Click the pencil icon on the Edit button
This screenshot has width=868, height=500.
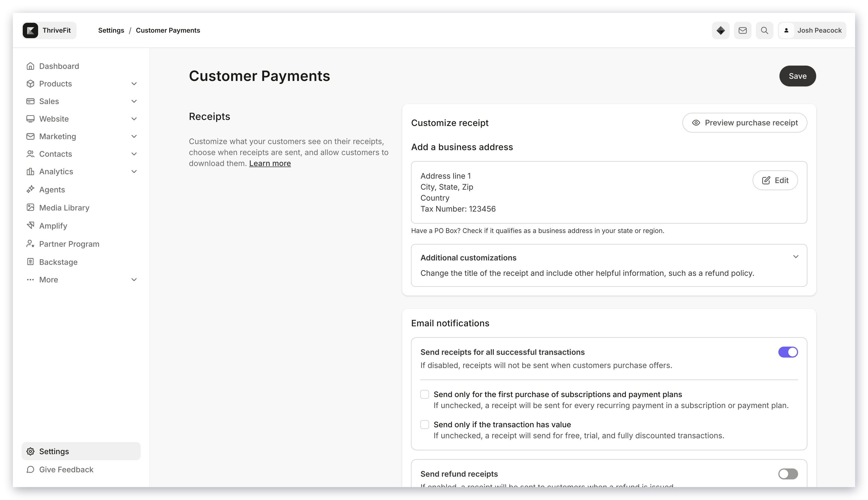766,180
